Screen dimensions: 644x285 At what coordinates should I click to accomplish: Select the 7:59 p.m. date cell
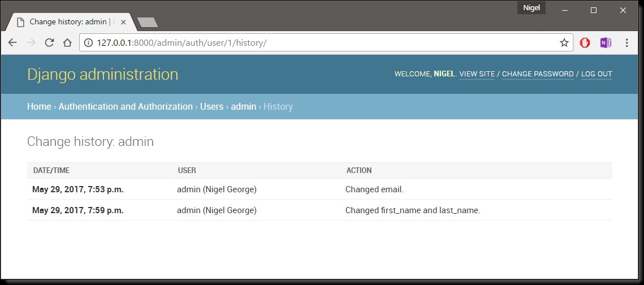click(x=78, y=210)
